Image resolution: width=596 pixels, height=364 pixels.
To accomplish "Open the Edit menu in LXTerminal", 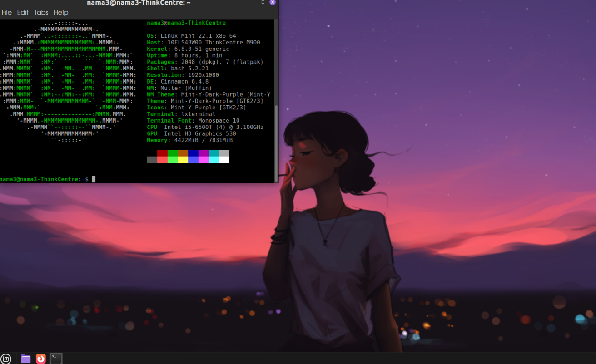I will point(23,12).
